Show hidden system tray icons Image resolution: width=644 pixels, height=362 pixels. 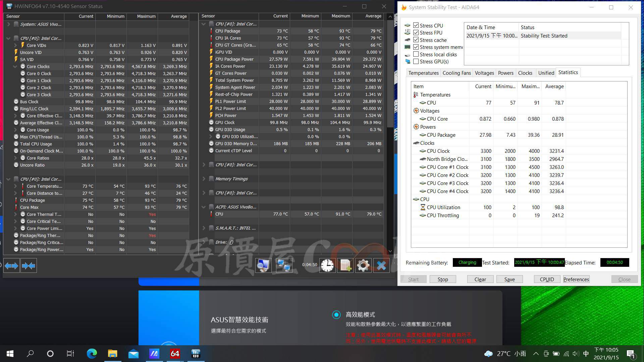click(536, 354)
